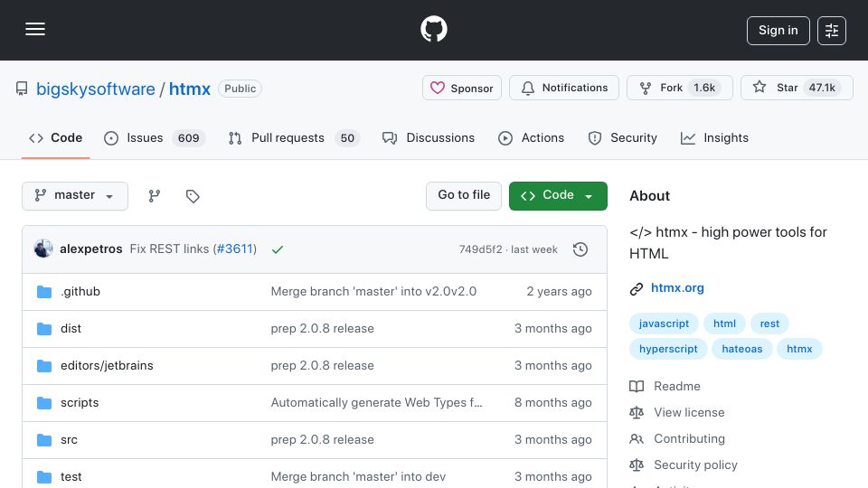Open editors/jetbrains folder name

[107, 366]
